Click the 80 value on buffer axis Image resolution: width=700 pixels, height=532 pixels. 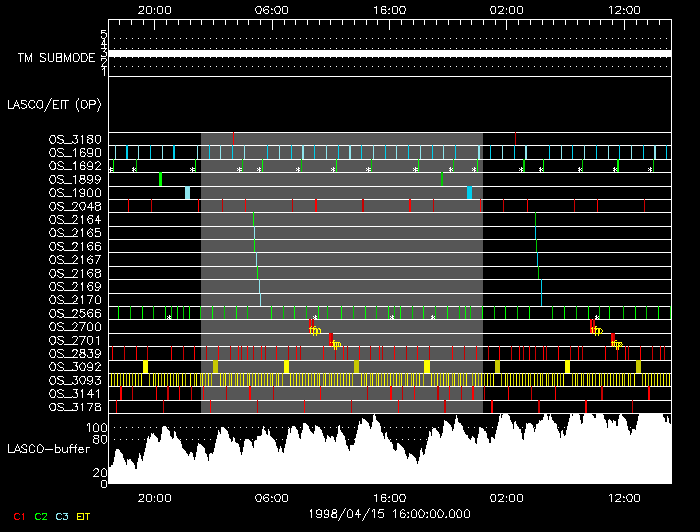tap(100, 439)
